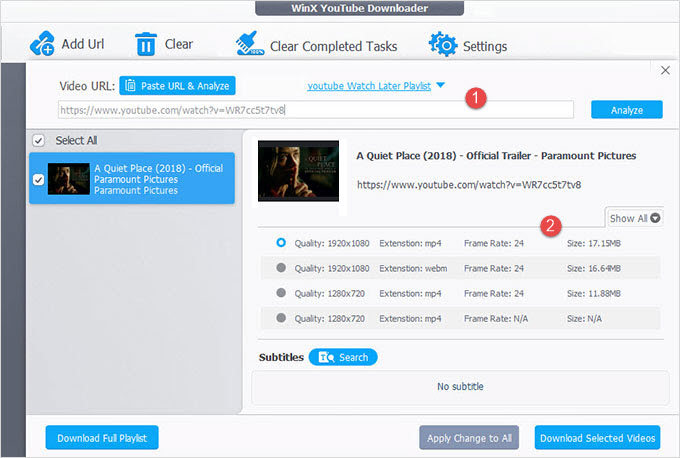The width and height of the screenshot is (680, 458).
Task: Toggle the Select All checkbox
Action: click(39, 141)
